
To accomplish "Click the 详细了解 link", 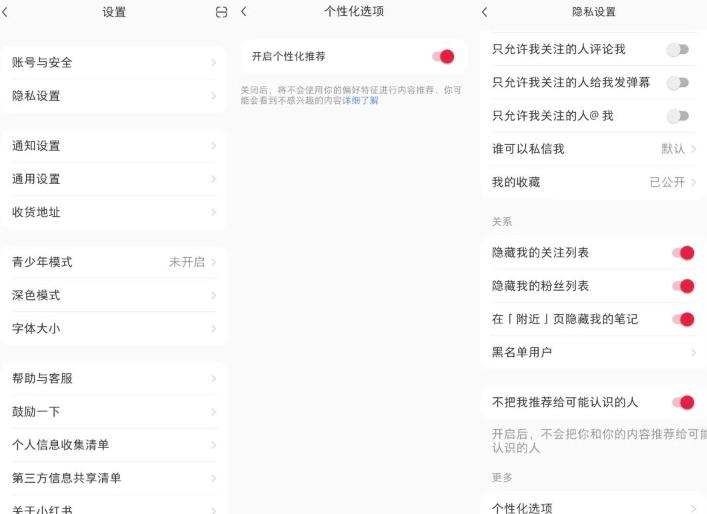I will tap(360, 101).
